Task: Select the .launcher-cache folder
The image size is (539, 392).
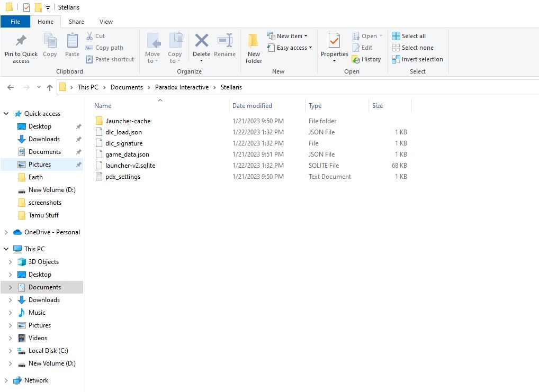Action: coord(128,121)
